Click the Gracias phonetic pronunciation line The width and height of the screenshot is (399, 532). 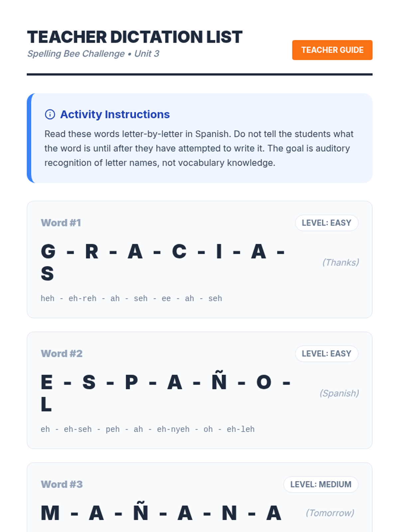131,298
